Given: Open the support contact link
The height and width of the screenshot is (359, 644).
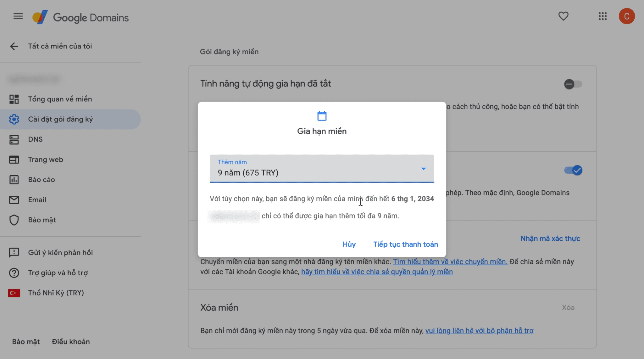Looking at the screenshot, I should pyautogui.click(x=479, y=331).
